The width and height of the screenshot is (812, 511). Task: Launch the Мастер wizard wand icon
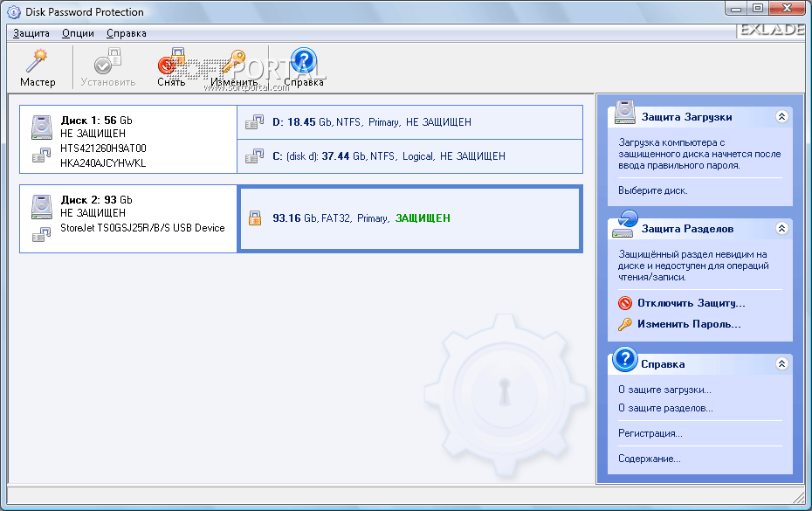[x=38, y=62]
